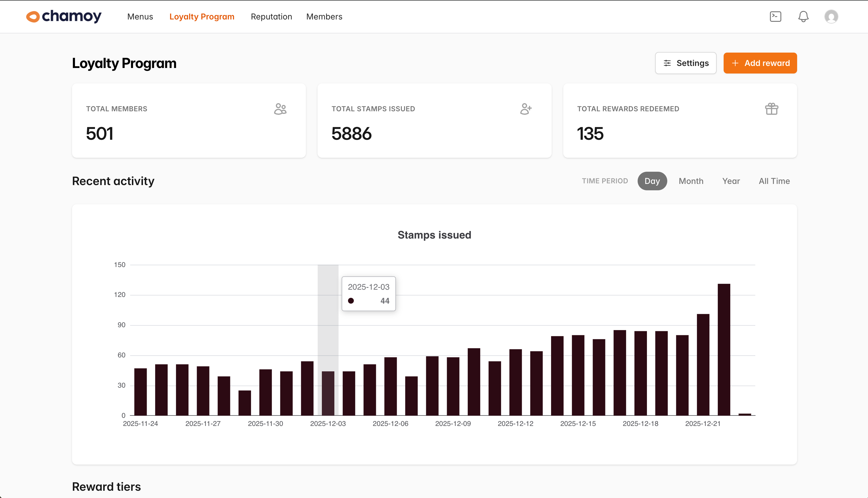The height and width of the screenshot is (498, 868).
Task: Open the loyalty program Settings
Action: click(x=686, y=63)
